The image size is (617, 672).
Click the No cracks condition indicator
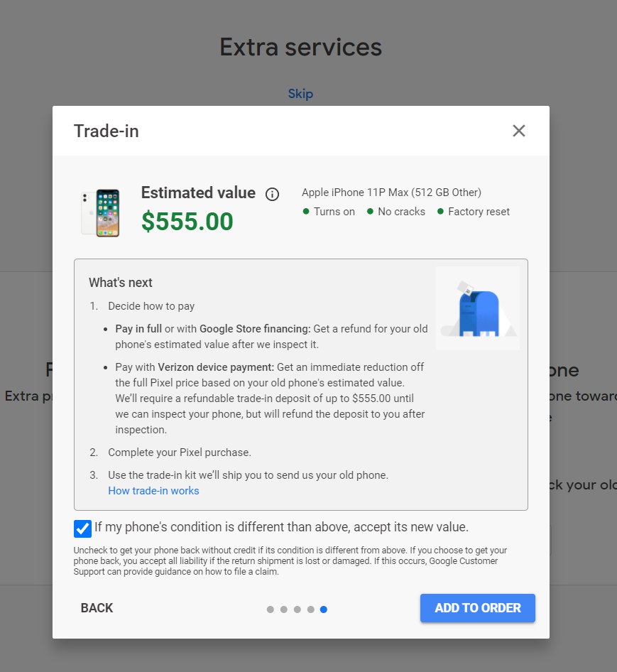coord(396,212)
